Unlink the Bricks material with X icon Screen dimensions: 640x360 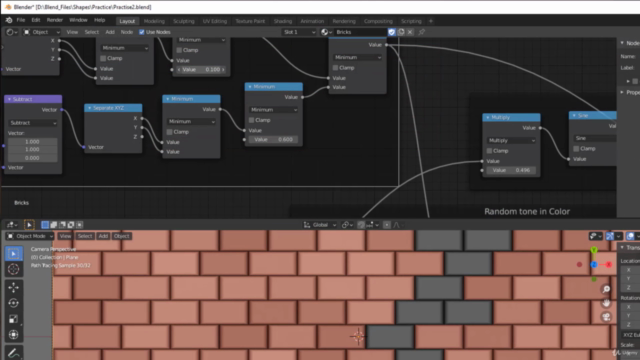point(410,32)
